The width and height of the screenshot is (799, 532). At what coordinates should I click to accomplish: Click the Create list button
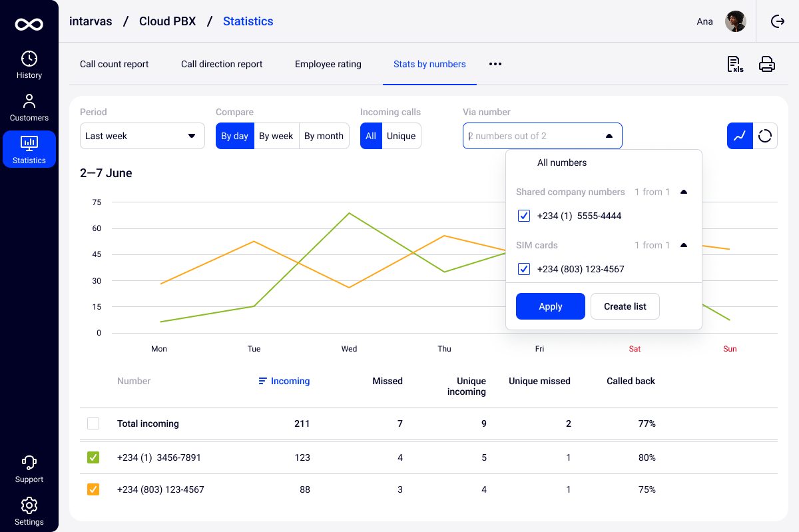[x=625, y=306]
